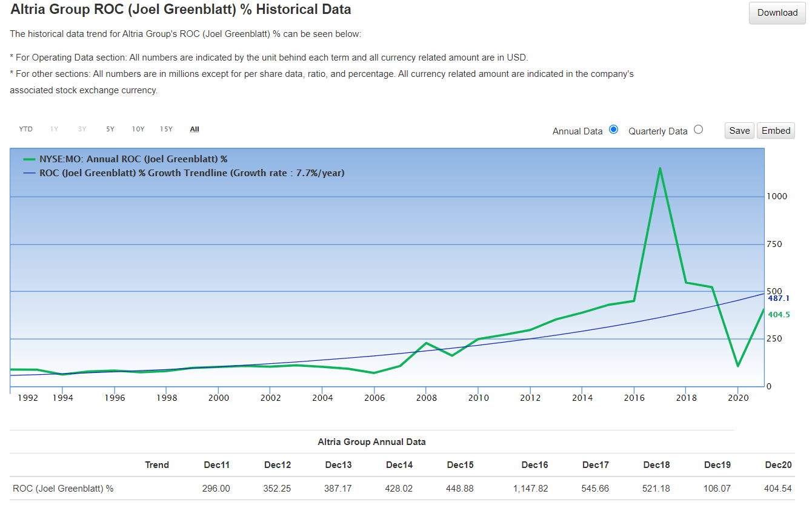Click the ROC (Joel Greenblatt) % row label
The image size is (812, 514).
click(63, 489)
